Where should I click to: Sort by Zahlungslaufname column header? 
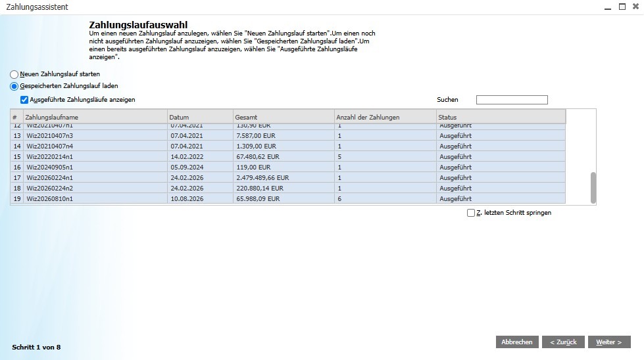click(95, 118)
